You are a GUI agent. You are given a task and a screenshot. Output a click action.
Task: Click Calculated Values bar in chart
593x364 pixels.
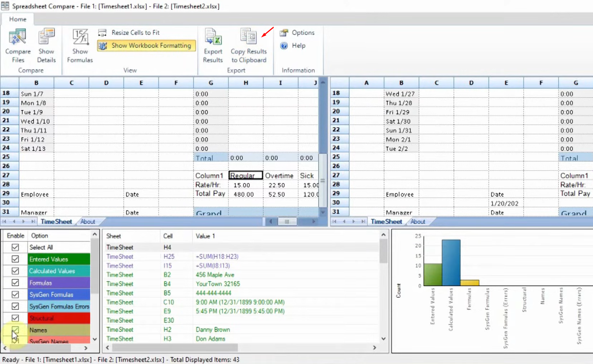[451, 263]
